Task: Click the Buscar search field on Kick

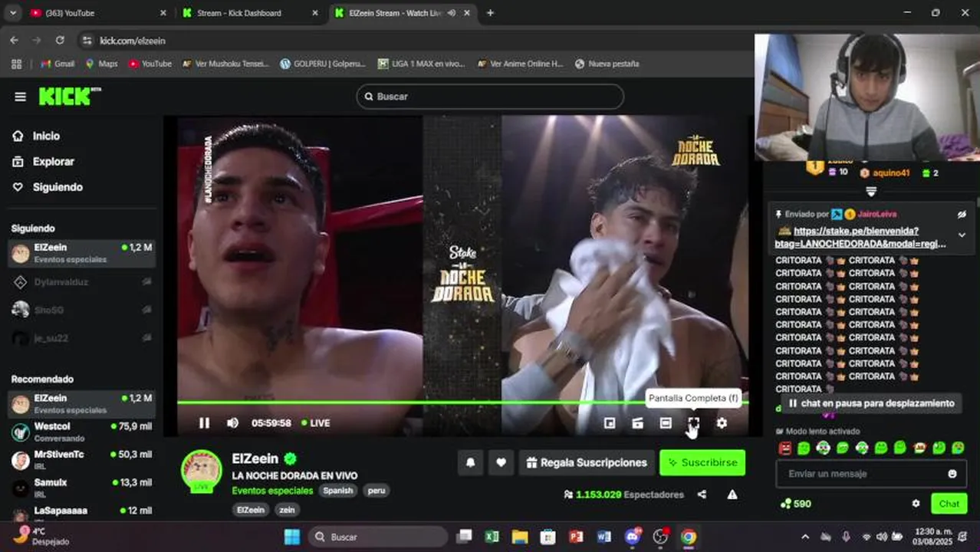Action: (490, 97)
